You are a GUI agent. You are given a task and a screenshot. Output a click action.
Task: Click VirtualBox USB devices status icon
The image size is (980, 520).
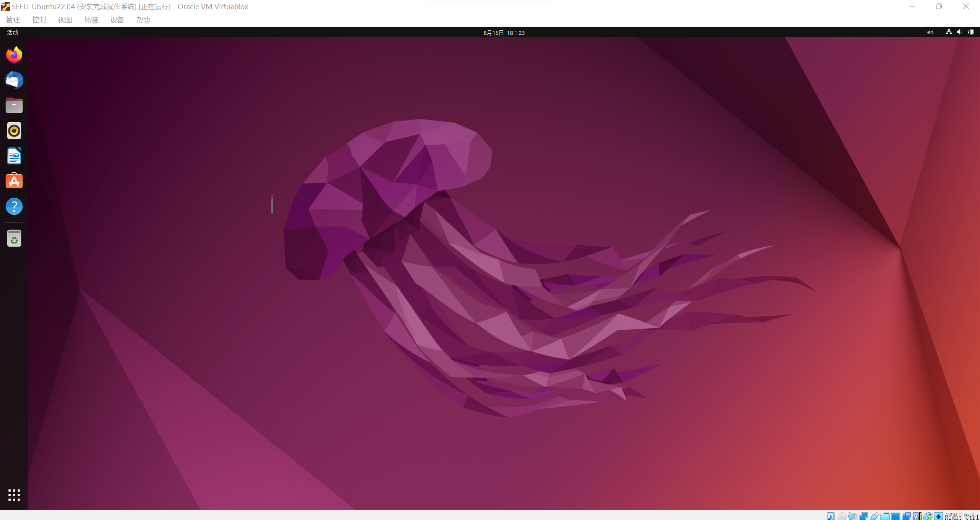874,516
